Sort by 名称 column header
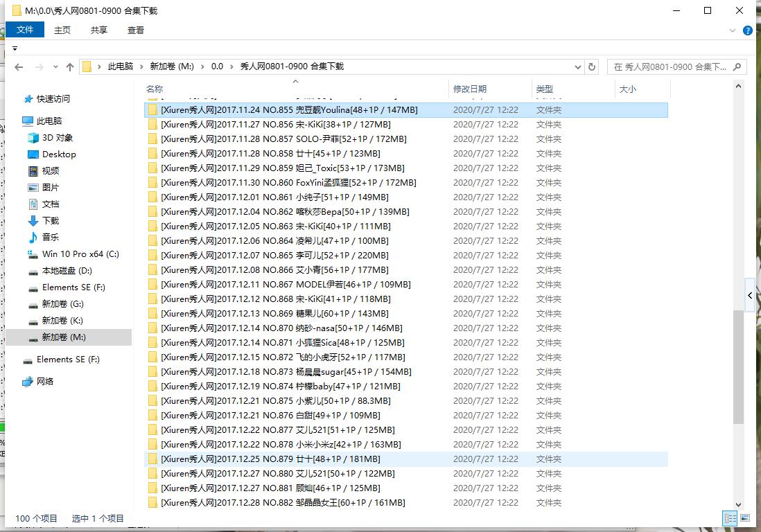Screen dimensions: 761x532 (155, 89)
